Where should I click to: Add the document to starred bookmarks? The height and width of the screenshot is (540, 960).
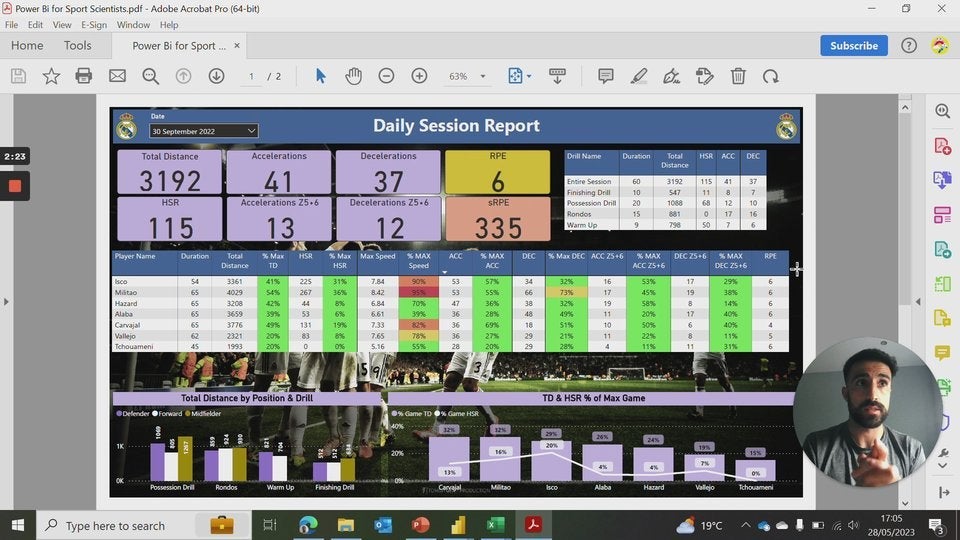pos(51,76)
